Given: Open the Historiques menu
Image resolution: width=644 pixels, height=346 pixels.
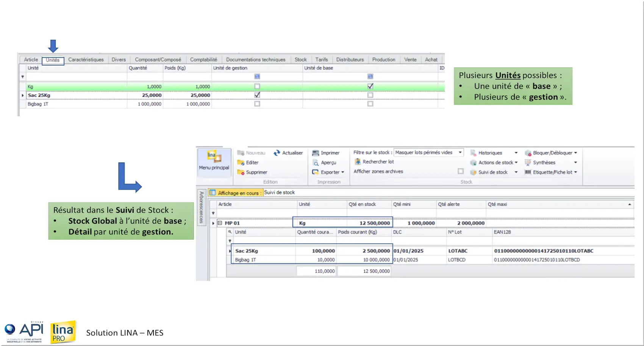Looking at the screenshot, I should (490, 153).
